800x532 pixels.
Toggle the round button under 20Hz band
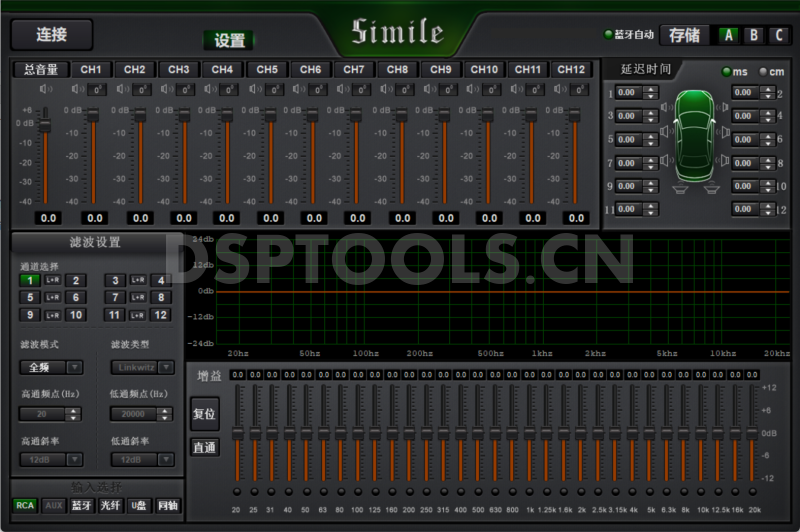point(237,492)
